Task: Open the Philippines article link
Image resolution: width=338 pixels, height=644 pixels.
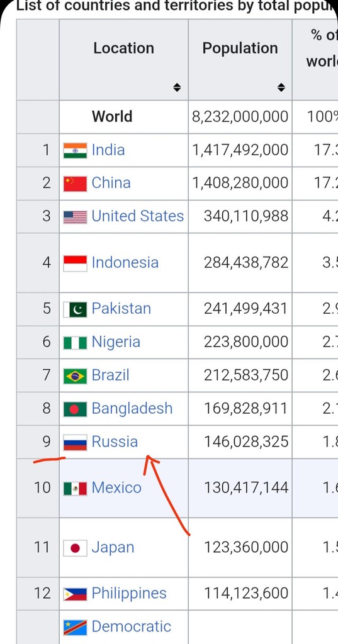Action: 129,594
